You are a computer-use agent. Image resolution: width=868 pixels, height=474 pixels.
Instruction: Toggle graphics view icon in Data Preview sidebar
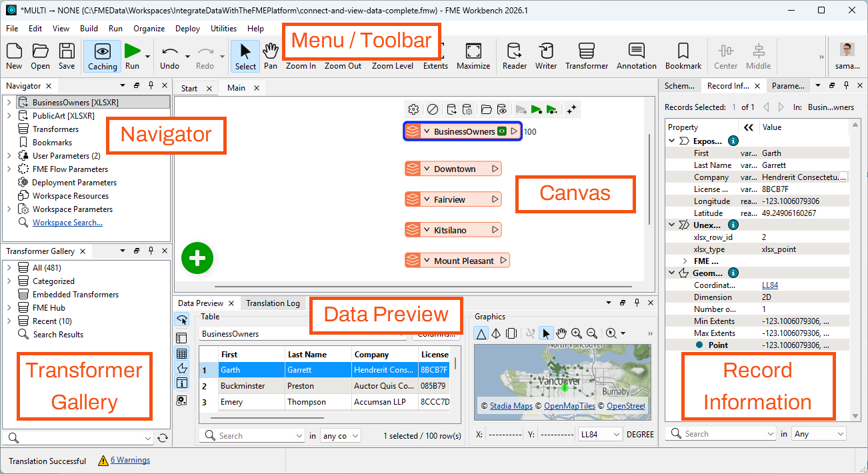[181, 368]
